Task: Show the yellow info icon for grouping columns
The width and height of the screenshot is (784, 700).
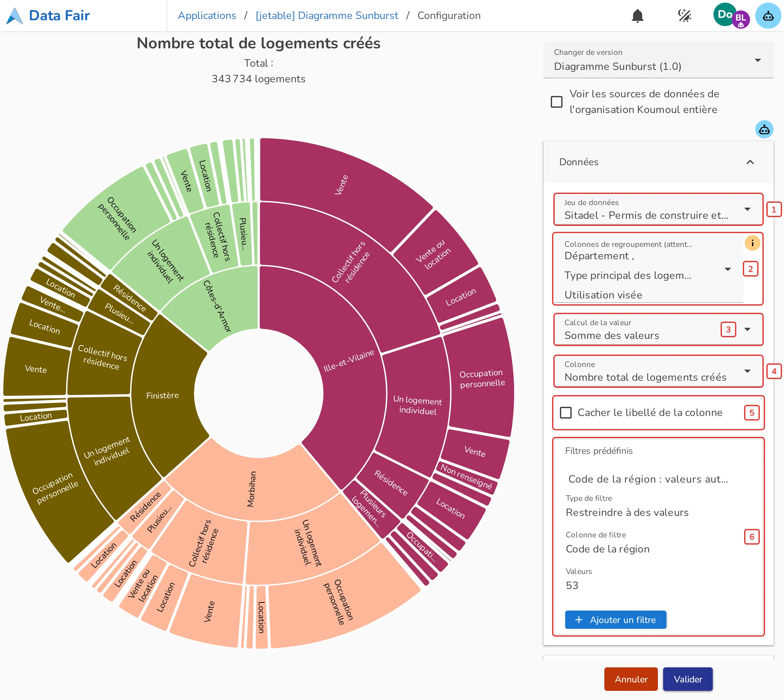Action: 752,243
